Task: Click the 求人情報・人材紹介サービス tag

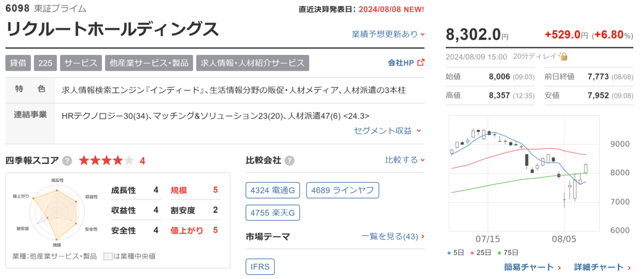Action: (253, 63)
